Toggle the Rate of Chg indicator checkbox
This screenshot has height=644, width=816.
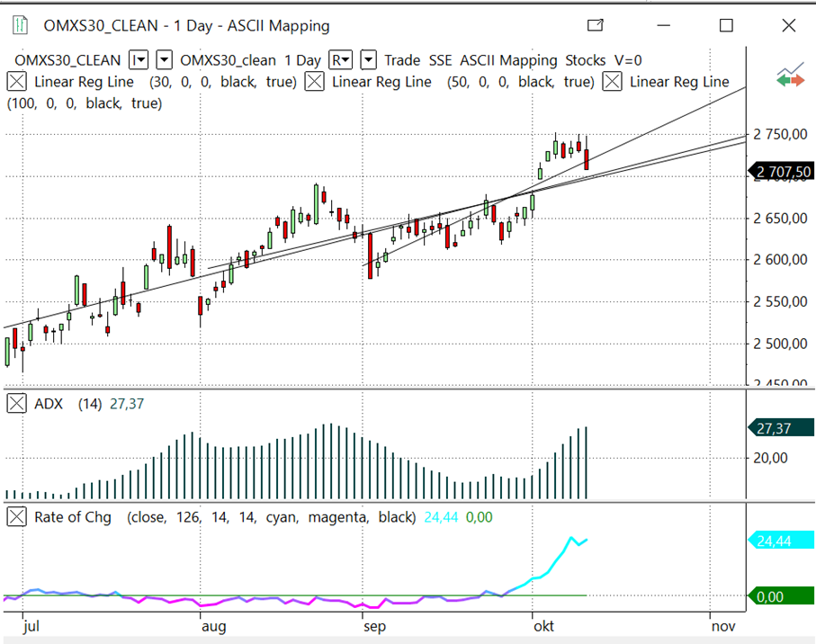point(17,517)
